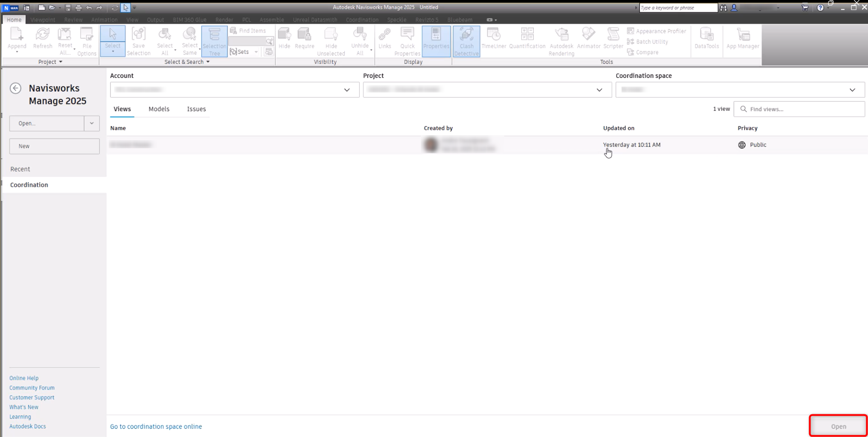Start Autodesk Rendering
This screenshot has height=437, width=868.
point(561,41)
